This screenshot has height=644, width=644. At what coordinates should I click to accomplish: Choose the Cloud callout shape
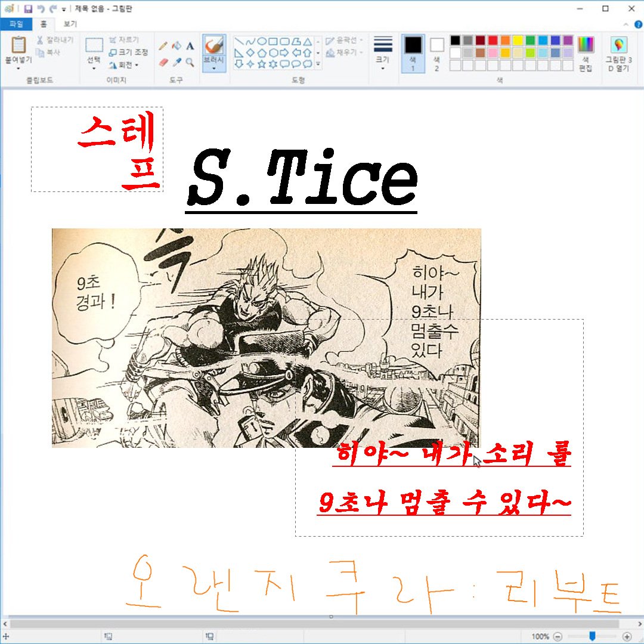[x=307, y=64]
